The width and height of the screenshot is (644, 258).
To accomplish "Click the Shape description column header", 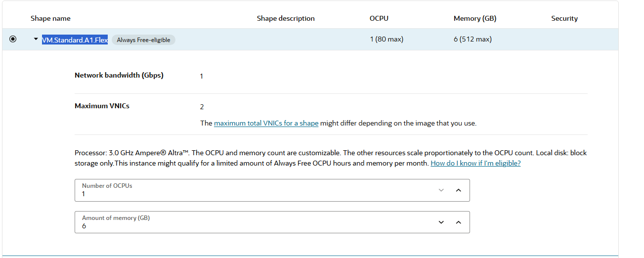I will [286, 18].
